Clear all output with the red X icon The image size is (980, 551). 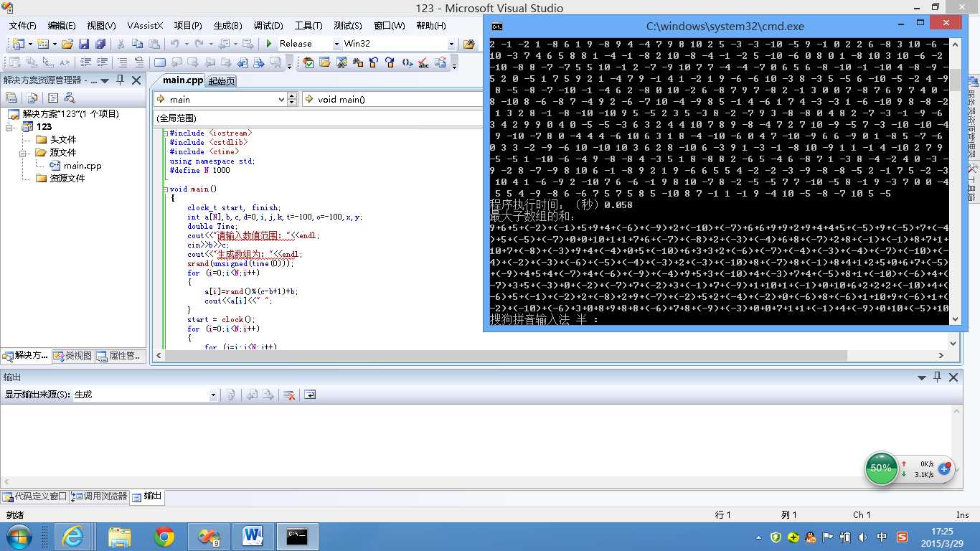[289, 395]
